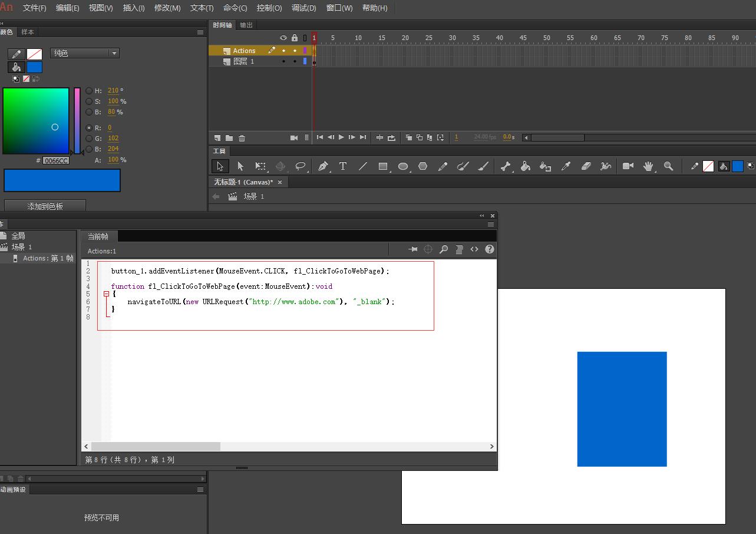756x534 pixels.
Task: Insert target path crosshair icon
Action: (428, 249)
